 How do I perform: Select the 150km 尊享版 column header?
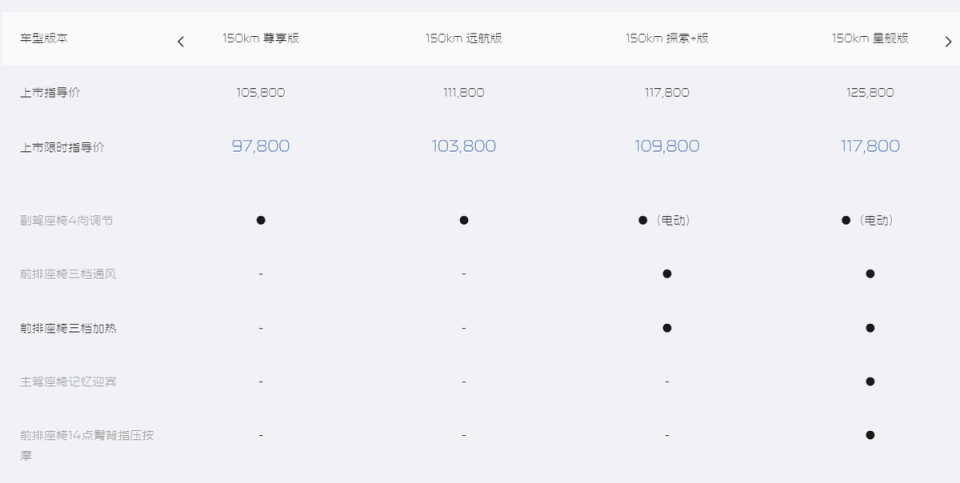(x=261, y=38)
